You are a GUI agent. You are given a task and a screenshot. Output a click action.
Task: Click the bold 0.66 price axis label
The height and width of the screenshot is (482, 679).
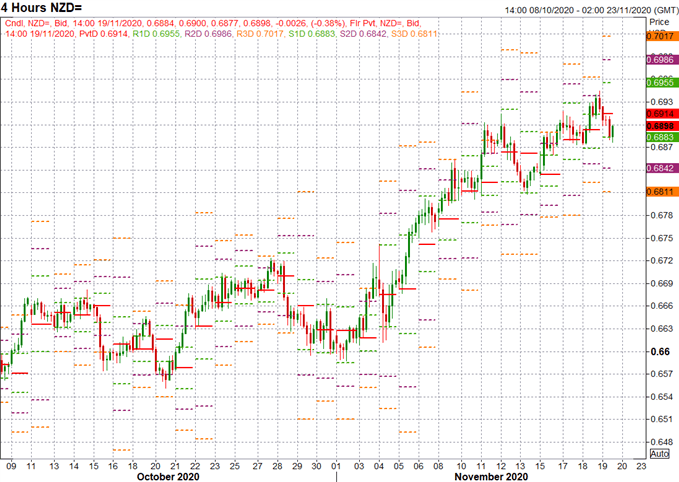[x=660, y=352]
